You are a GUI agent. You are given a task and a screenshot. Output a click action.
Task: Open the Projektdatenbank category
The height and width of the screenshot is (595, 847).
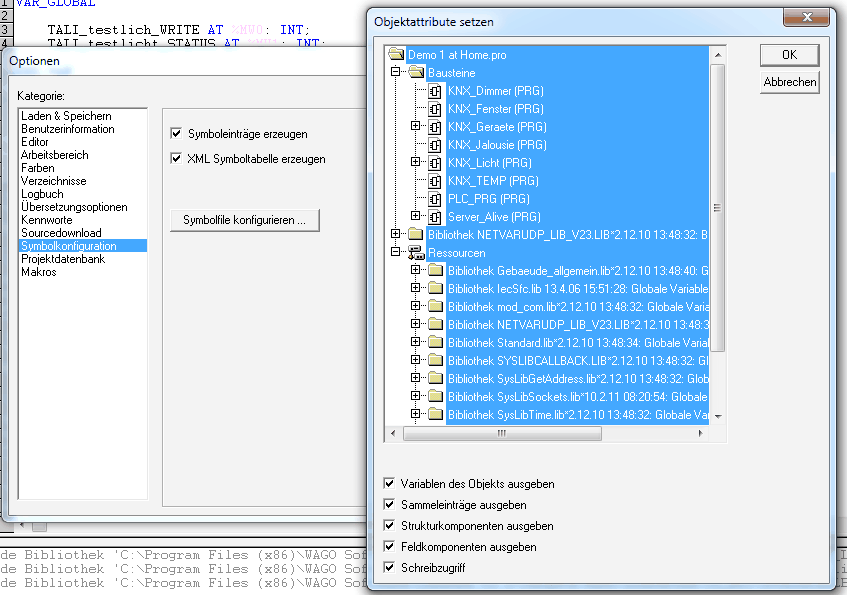62,259
